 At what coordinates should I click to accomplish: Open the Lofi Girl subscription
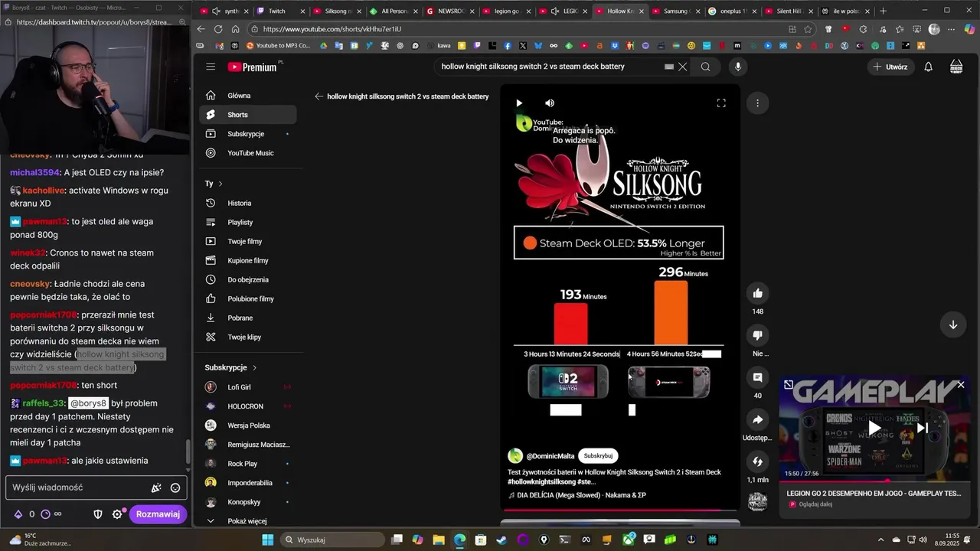pyautogui.click(x=247, y=387)
